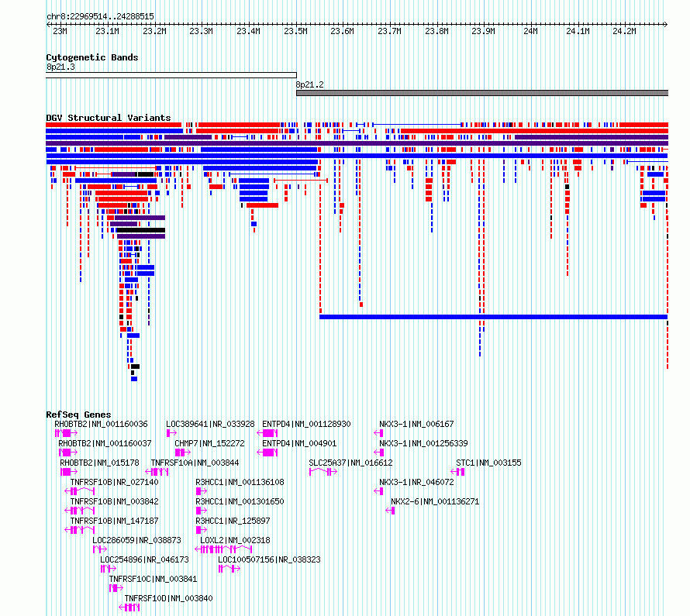
Task: Click the lowest long blue DGV variant bar
Action: coord(494,317)
